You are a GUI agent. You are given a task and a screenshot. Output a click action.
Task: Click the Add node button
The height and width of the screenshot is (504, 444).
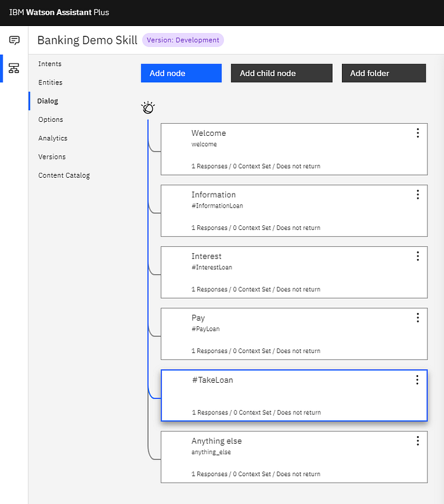tap(181, 73)
